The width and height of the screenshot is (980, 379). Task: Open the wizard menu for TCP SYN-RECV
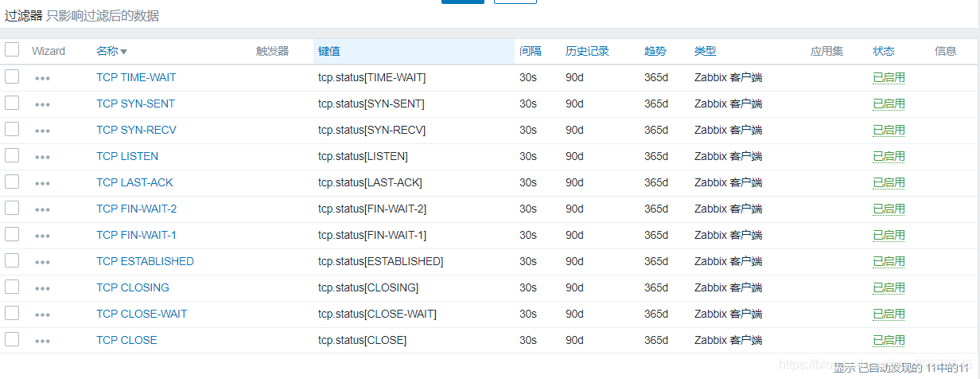[43, 131]
